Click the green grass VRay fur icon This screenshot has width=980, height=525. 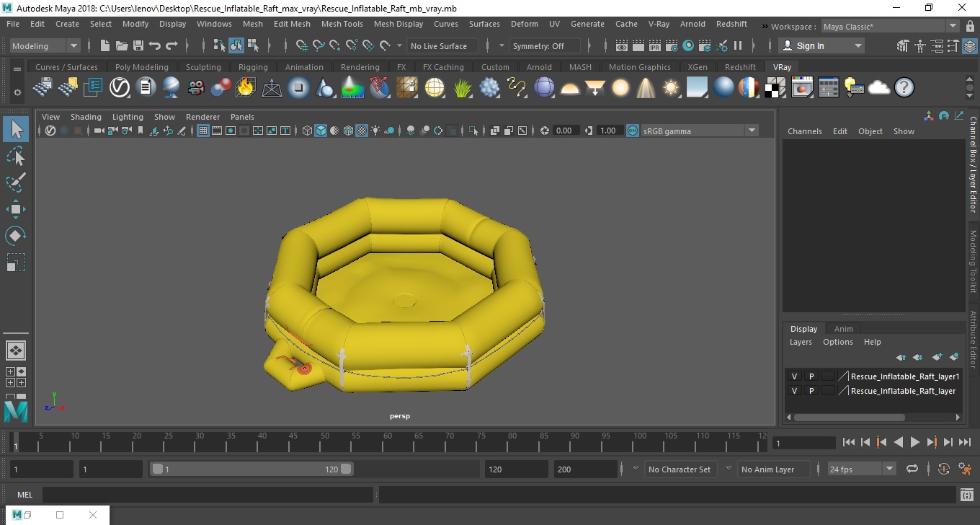pos(462,88)
